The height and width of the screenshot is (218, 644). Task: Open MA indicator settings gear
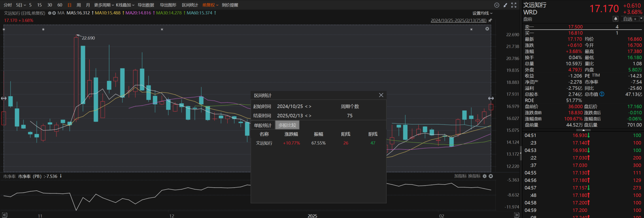coord(50,13)
